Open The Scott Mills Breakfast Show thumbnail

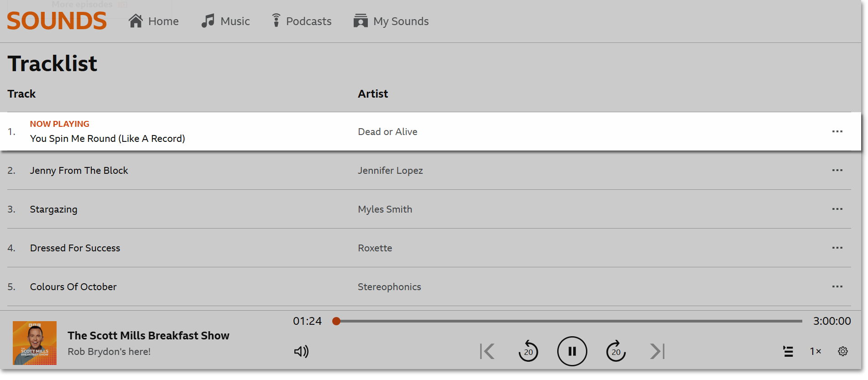pyautogui.click(x=35, y=343)
